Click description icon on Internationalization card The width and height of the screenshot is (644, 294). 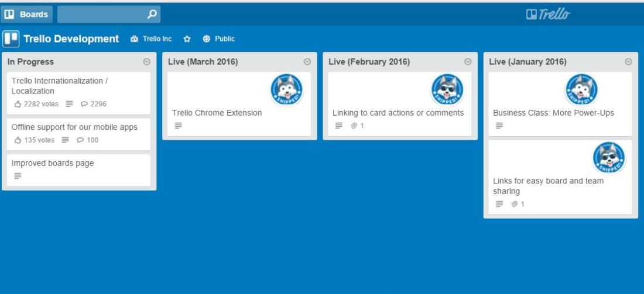pyautogui.click(x=70, y=104)
